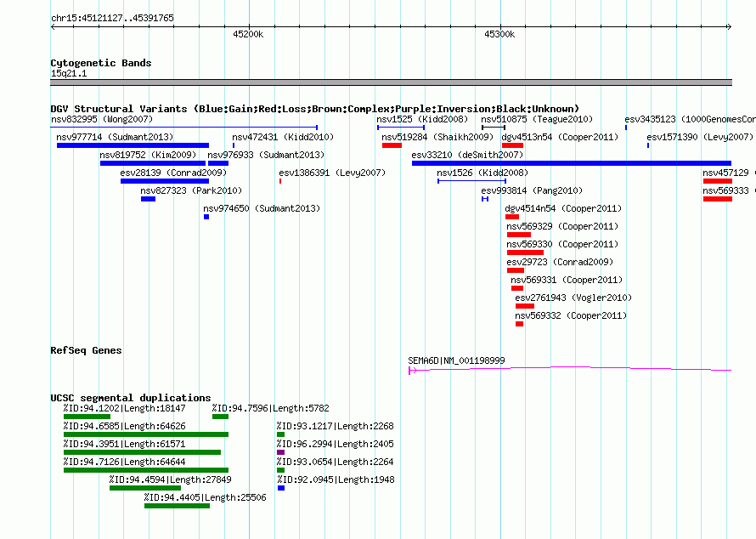Click the green bar for %ID:94.6585 Length:64626
This screenshot has height=539, width=756.
[146, 434]
